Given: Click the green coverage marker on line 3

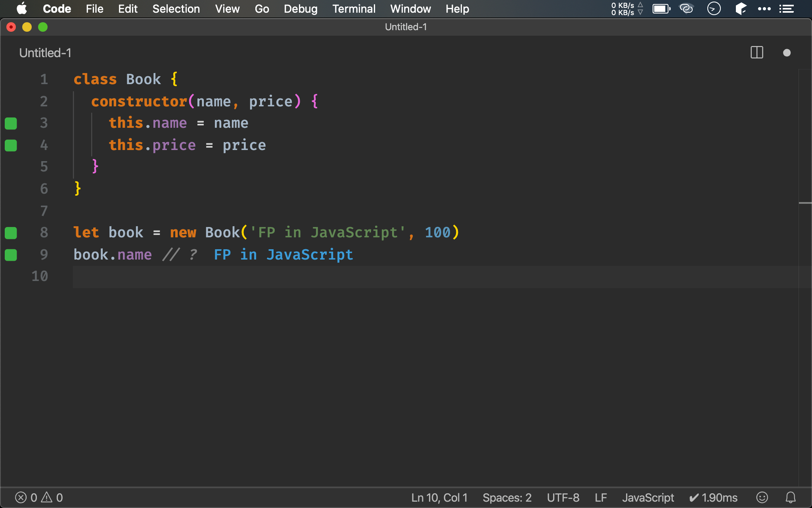Looking at the screenshot, I should [x=11, y=123].
